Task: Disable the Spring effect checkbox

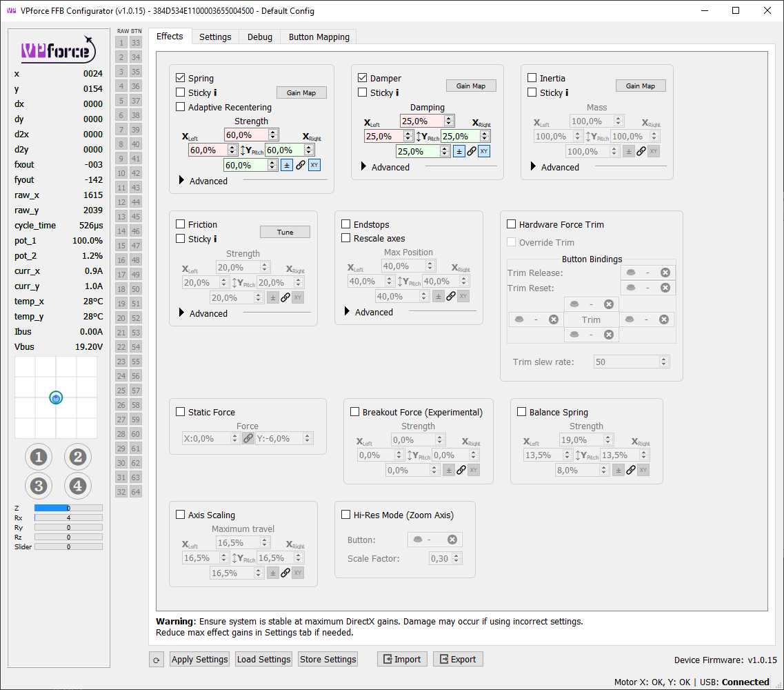Action: [x=181, y=78]
